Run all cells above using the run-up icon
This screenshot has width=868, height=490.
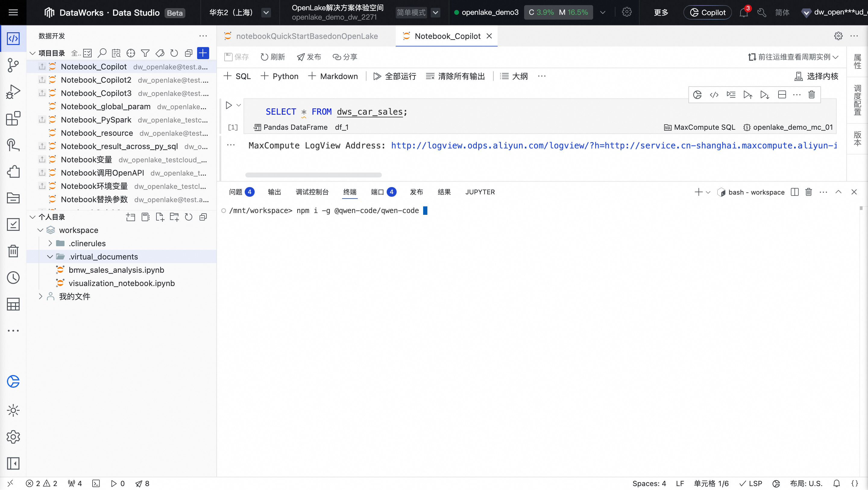point(748,94)
